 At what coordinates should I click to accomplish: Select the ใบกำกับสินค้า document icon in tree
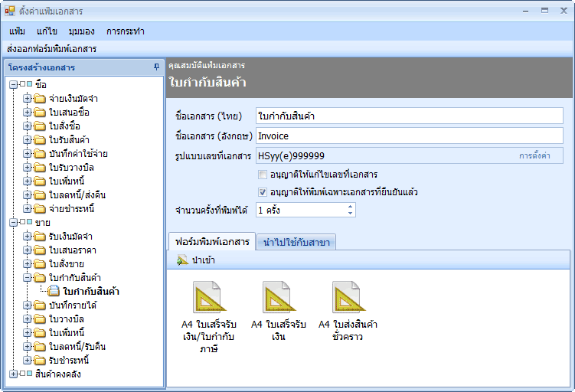[53, 291]
